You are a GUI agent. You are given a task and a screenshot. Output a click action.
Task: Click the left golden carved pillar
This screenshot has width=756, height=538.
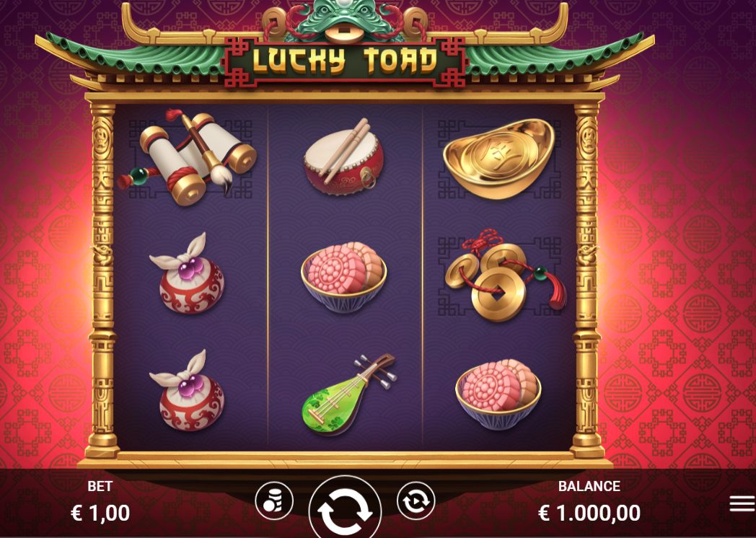(102, 280)
